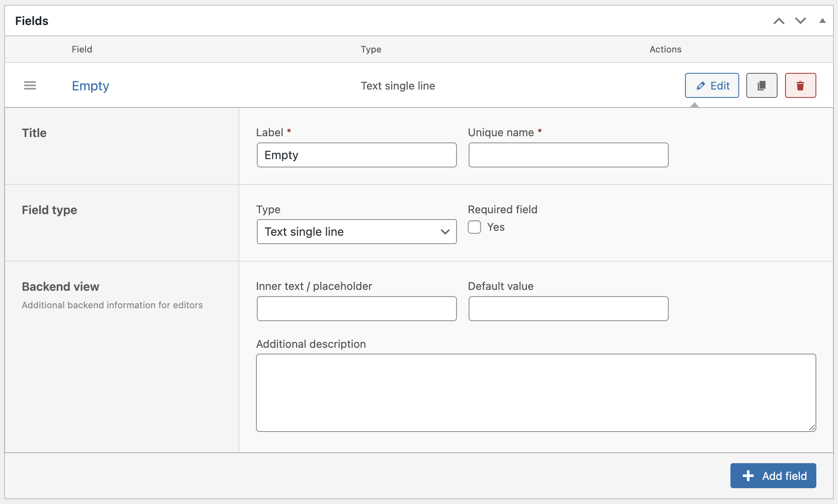The image size is (838, 504).
Task: Delete the field with the red trash icon
Action: point(800,85)
